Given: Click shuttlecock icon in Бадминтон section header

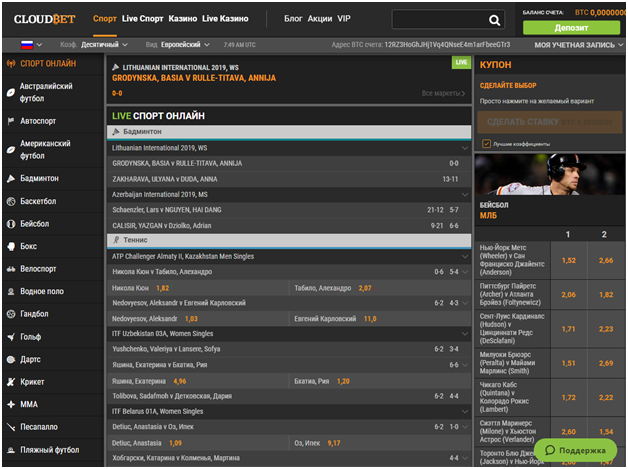Looking at the screenshot, I should pyautogui.click(x=116, y=131).
